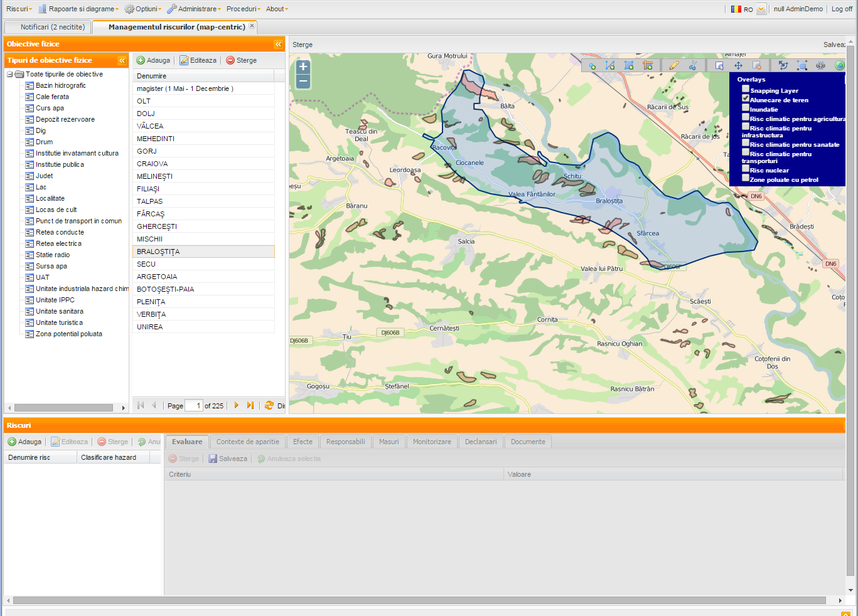Enable the Inundatie overlay
The width and height of the screenshot is (858, 616).
(746, 108)
